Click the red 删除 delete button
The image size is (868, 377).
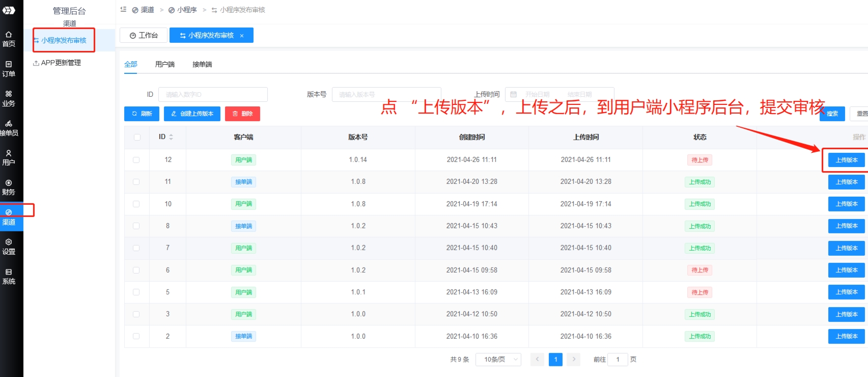tap(242, 114)
